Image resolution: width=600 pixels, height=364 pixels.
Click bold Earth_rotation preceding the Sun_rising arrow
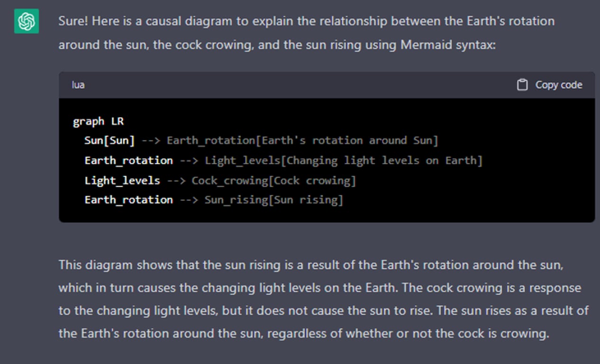coord(128,200)
